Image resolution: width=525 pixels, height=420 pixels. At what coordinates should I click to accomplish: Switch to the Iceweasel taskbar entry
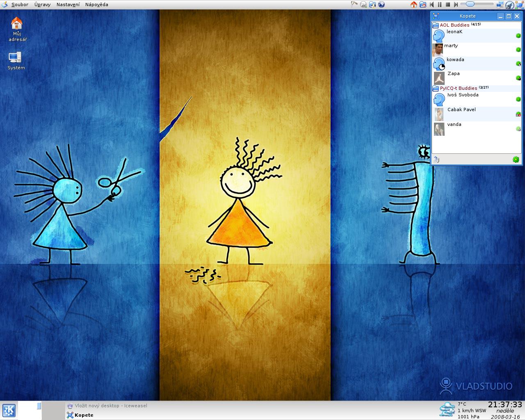(x=107, y=406)
